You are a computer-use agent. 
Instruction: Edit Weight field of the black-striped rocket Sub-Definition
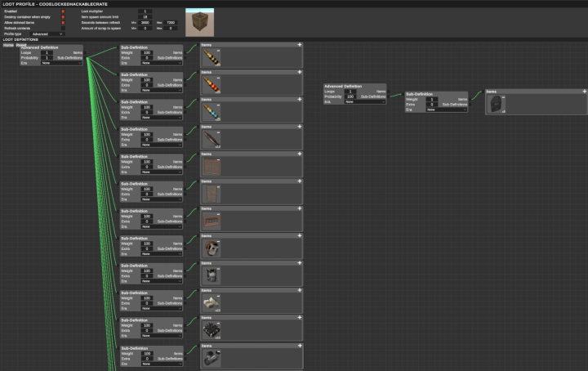click(147, 53)
